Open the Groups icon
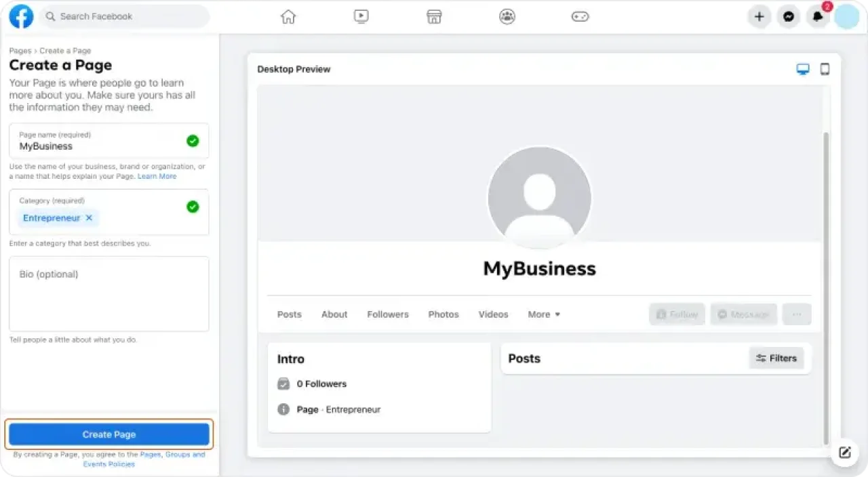 pos(507,16)
